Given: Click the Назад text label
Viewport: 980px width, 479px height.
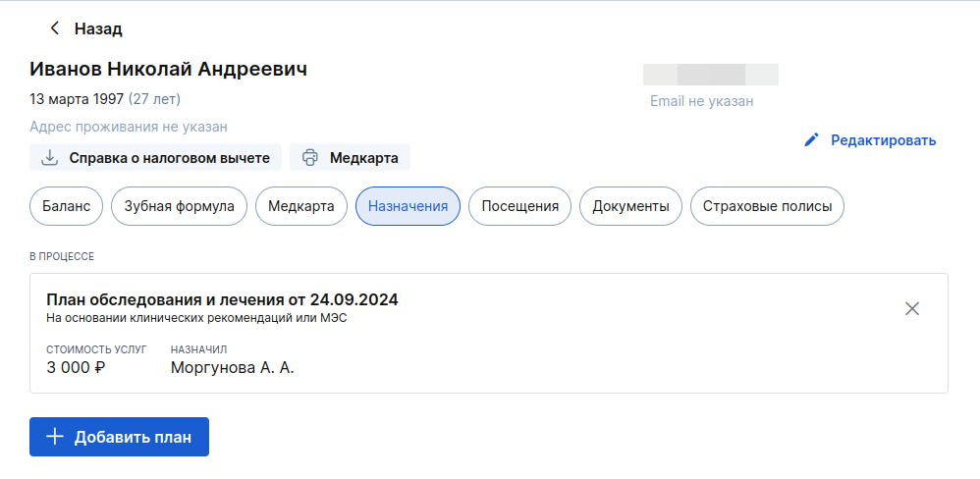Looking at the screenshot, I should tap(98, 28).
